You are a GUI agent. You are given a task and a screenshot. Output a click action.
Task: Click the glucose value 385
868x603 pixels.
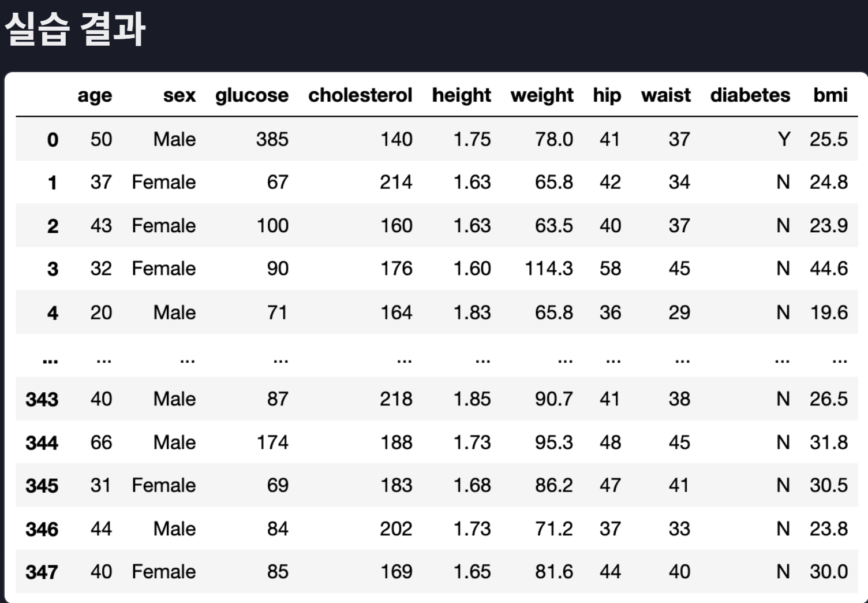272,139
